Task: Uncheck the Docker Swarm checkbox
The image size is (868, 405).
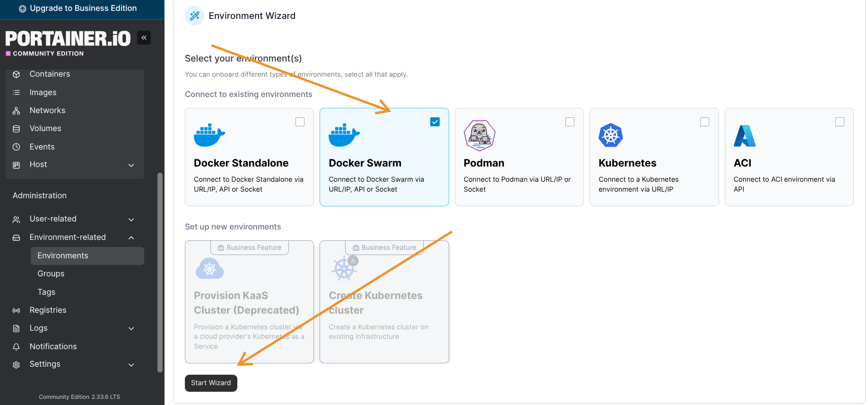Action: (x=435, y=122)
